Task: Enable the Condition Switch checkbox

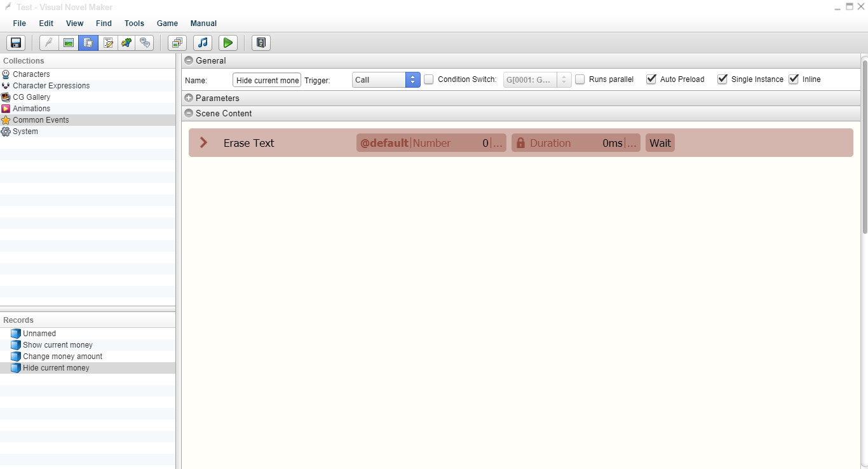Action: [x=429, y=79]
